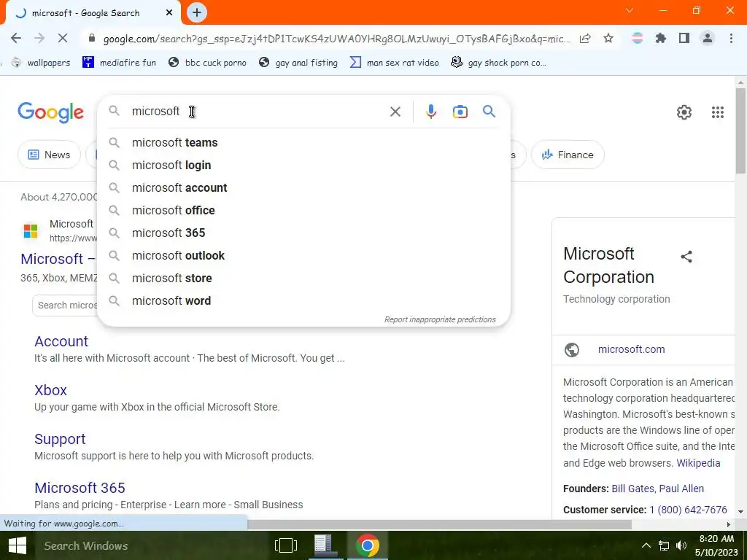Open the Extensions puzzle icon

pos(661,39)
